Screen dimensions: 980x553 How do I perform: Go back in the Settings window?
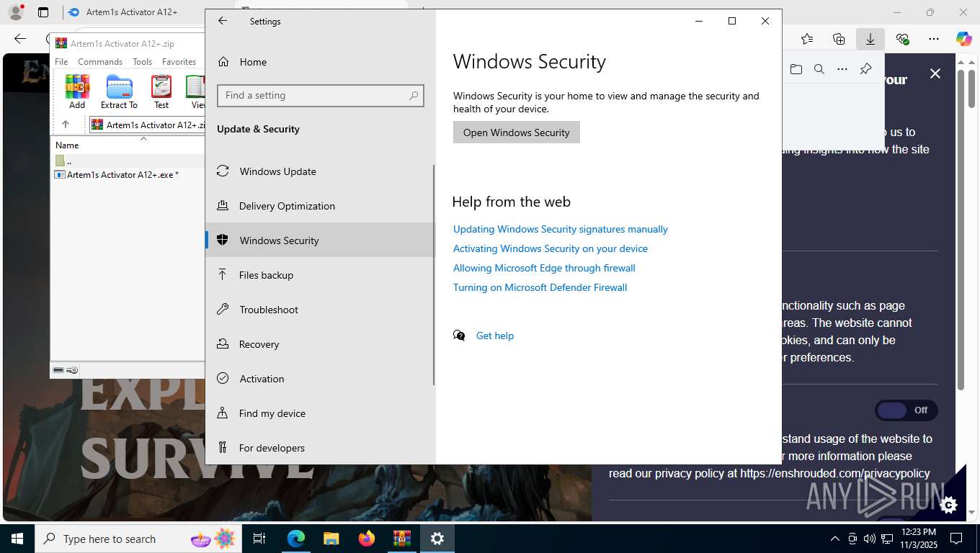[x=223, y=21]
